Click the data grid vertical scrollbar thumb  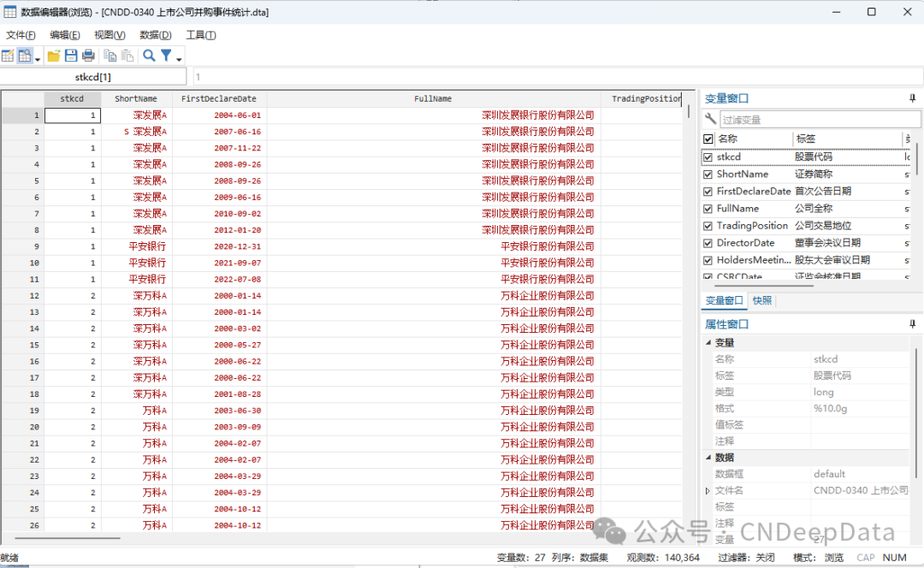click(688, 110)
